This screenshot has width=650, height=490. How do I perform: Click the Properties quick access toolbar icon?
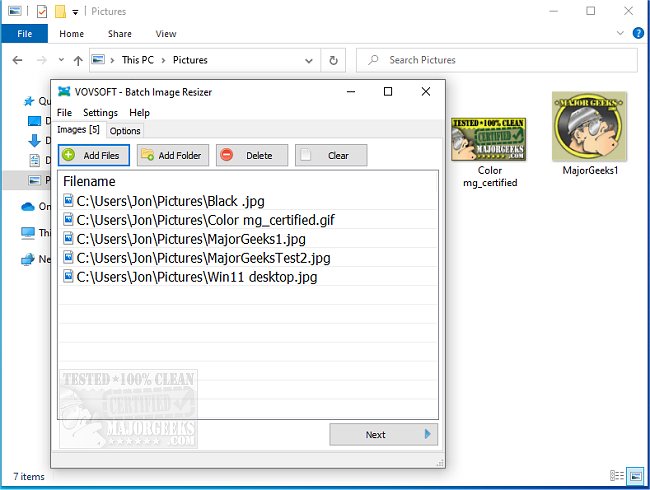[x=42, y=11]
